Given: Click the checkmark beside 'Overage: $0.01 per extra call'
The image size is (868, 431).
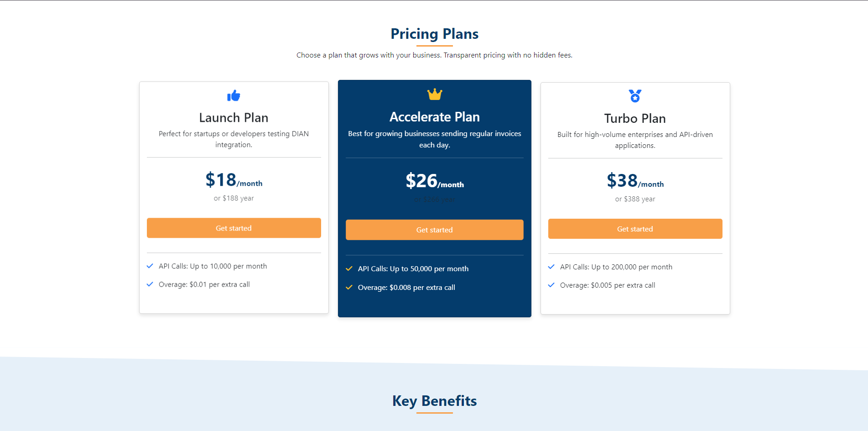Looking at the screenshot, I should [x=150, y=284].
